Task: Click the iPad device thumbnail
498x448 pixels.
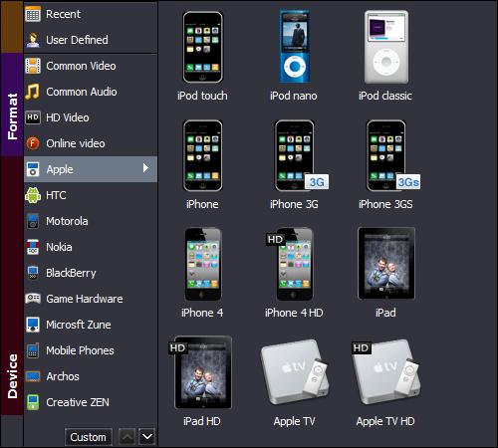Action: (x=386, y=264)
